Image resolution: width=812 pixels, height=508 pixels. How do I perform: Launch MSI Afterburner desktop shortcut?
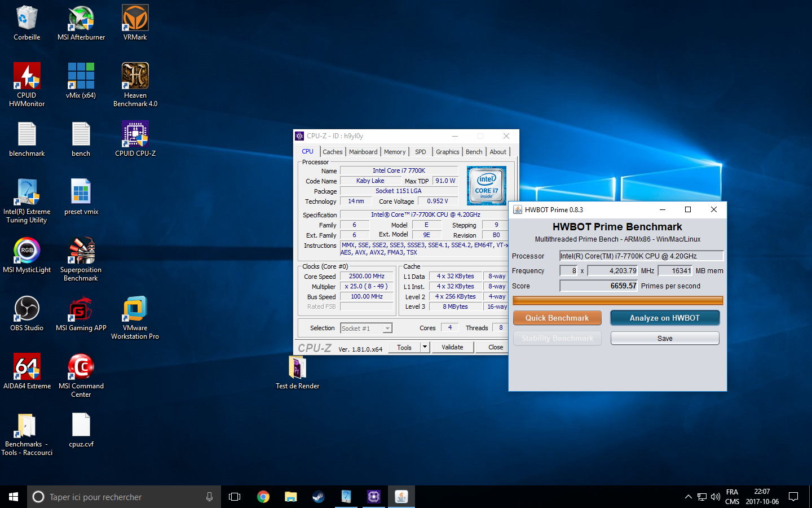pyautogui.click(x=81, y=23)
